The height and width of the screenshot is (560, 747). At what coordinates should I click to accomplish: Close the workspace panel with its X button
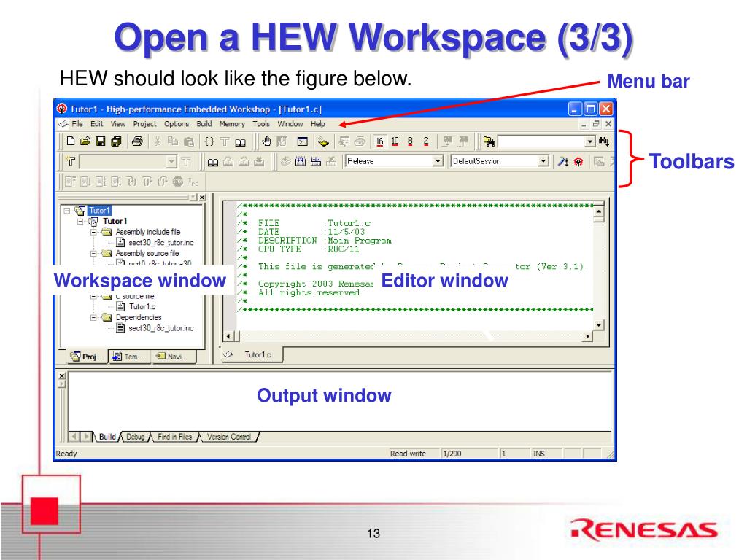pos(202,197)
